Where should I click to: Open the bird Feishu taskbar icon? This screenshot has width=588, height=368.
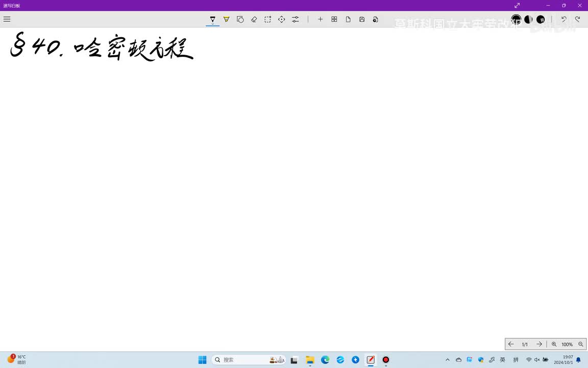pos(355,360)
